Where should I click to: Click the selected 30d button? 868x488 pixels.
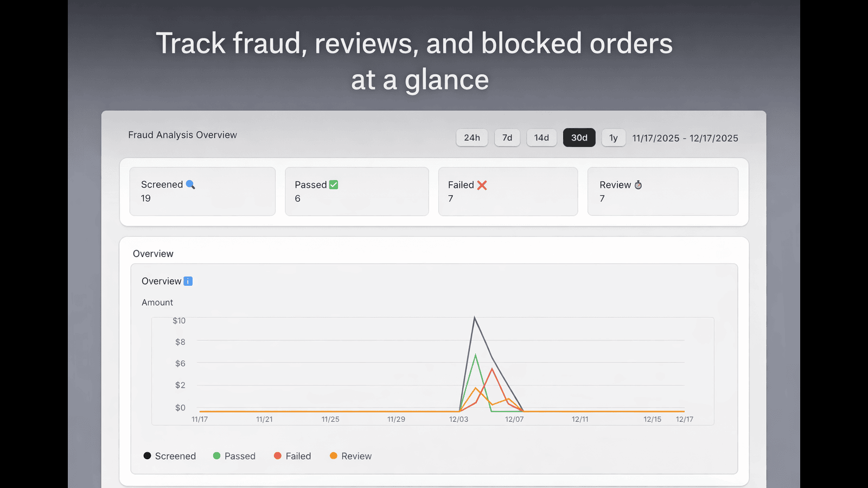tap(579, 138)
